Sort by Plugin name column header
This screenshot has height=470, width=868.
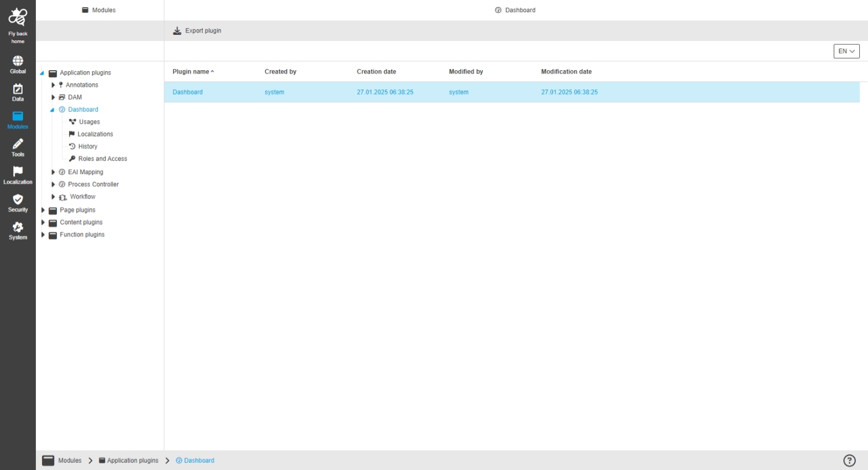pyautogui.click(x=193, y=72)
